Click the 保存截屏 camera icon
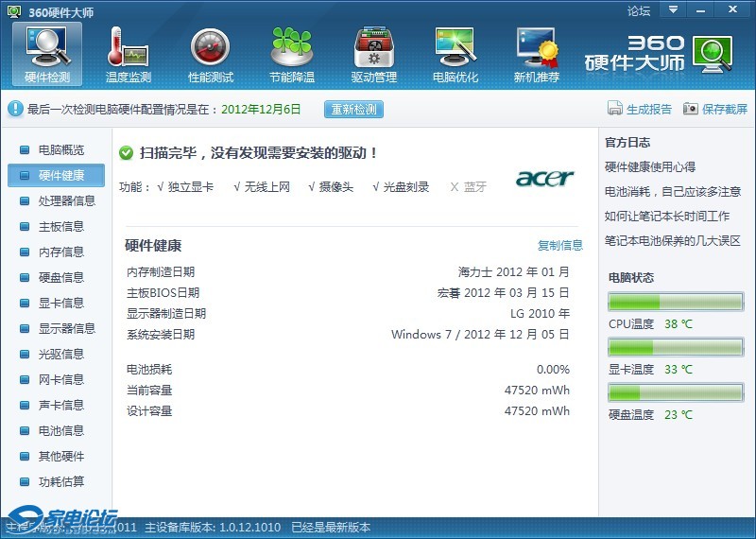The image size is (756, 539). 691,109
